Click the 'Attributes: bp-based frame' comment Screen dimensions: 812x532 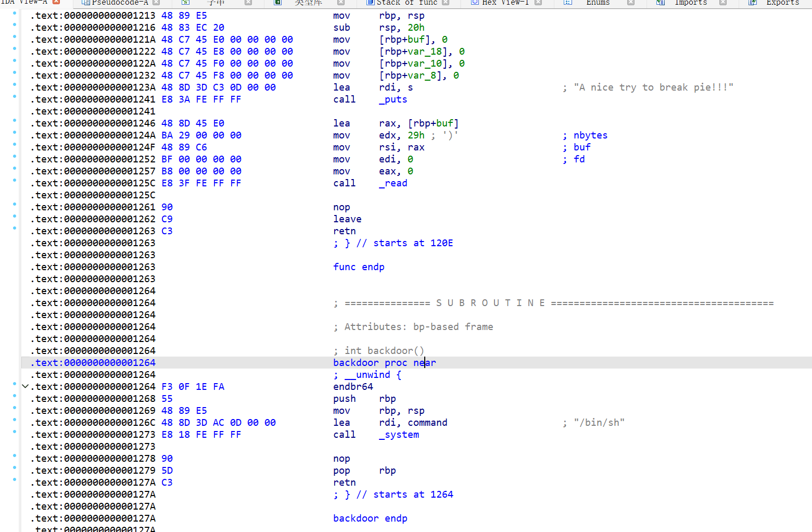[x=413, y=327]
